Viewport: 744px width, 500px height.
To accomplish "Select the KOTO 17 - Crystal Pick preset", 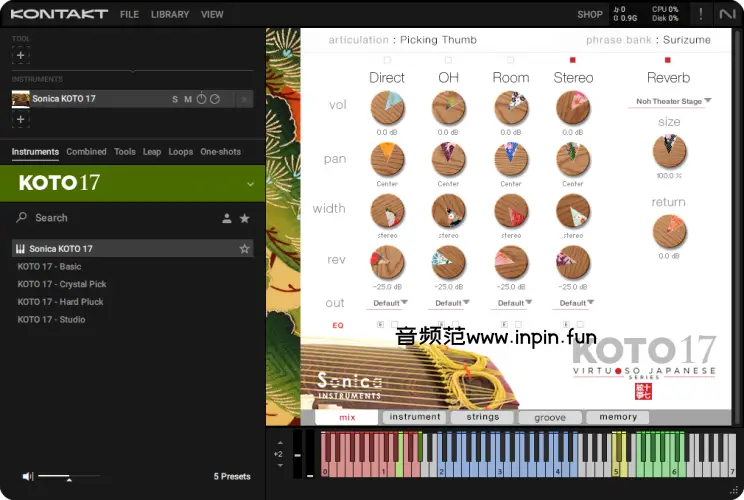I will click(62, 284).
